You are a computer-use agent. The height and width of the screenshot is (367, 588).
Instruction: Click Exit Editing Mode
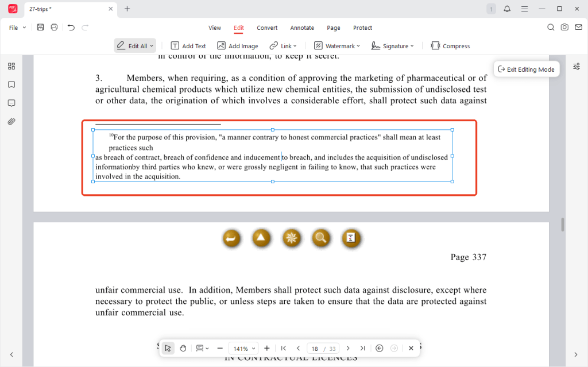pos(526,69)
